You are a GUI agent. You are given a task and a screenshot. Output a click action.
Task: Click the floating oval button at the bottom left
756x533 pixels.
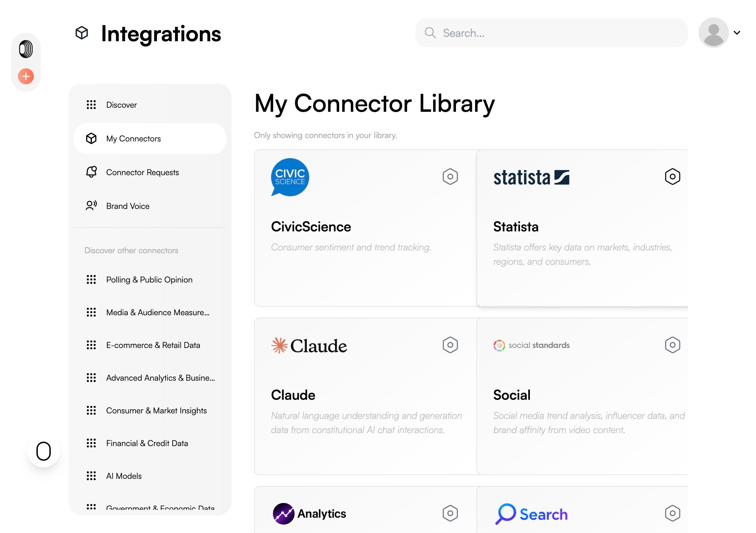coord(44,451)
